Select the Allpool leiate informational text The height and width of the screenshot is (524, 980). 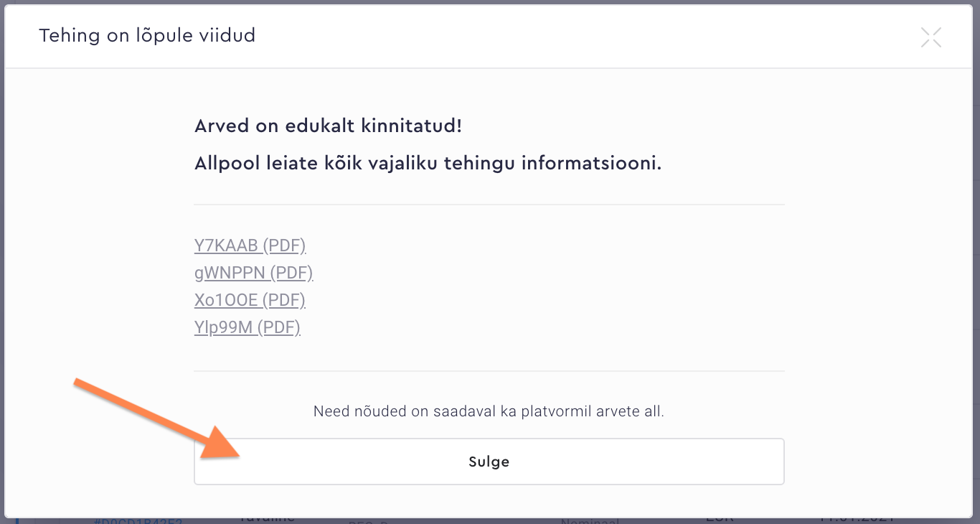(427, 163)
